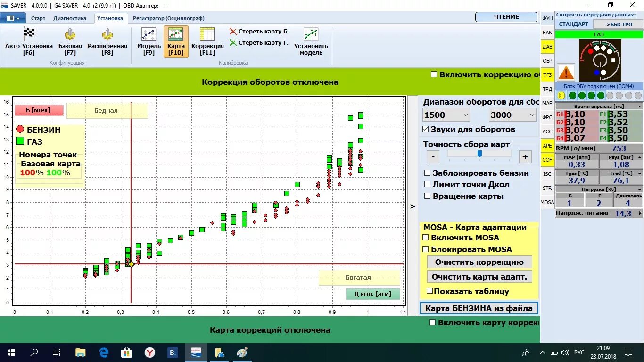
Task: Enable Вращение карты checkbox
Action: coord(428,196)
